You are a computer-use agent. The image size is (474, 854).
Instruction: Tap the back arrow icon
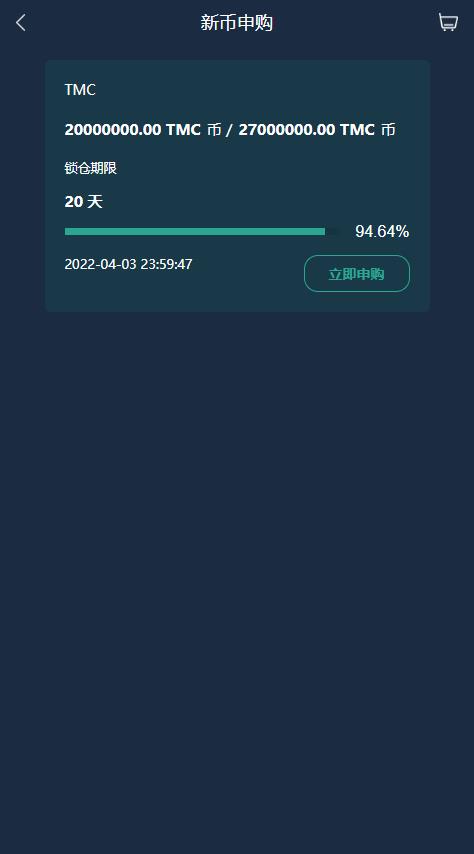click(21, 23)
